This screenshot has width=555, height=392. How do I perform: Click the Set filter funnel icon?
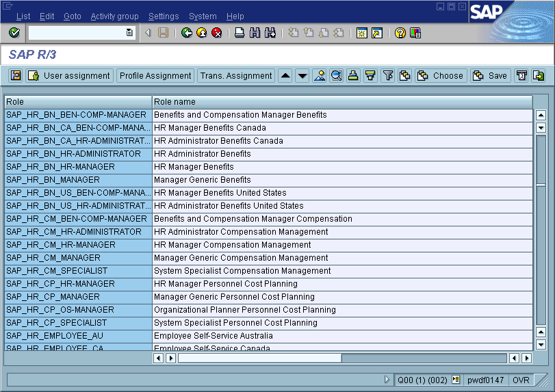pos(388,76)
